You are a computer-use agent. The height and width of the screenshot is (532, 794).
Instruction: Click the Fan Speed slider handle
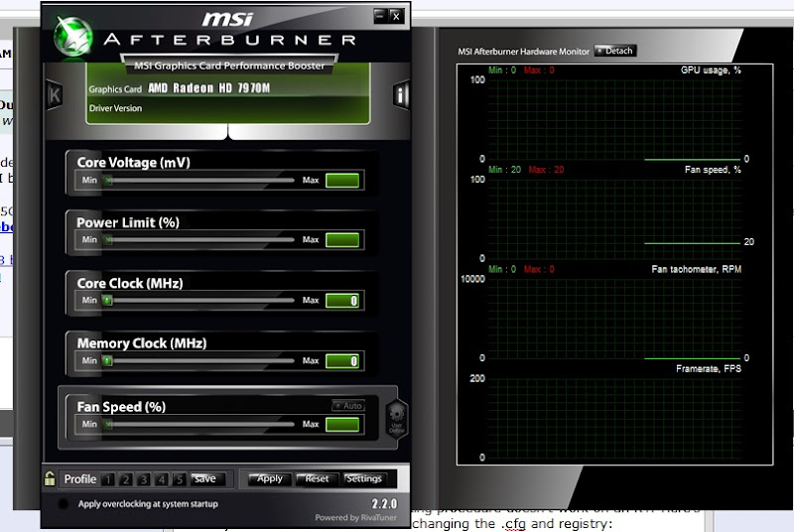click(x=108, y=424)
